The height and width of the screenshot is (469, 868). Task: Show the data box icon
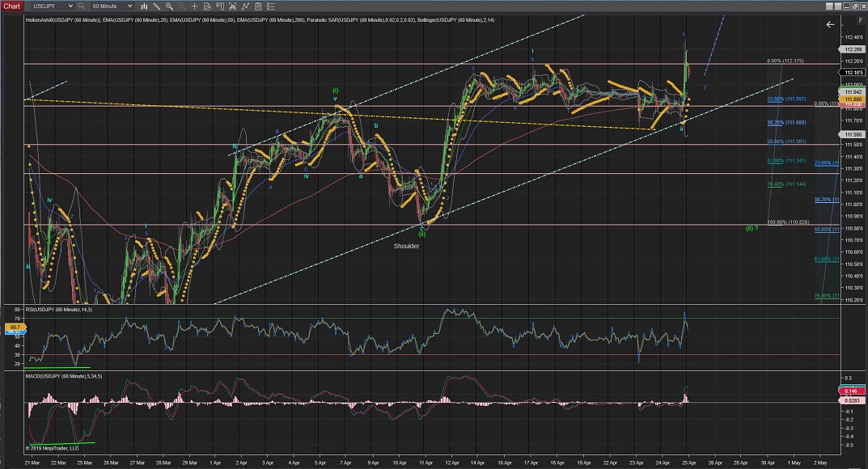click(207, 6)
